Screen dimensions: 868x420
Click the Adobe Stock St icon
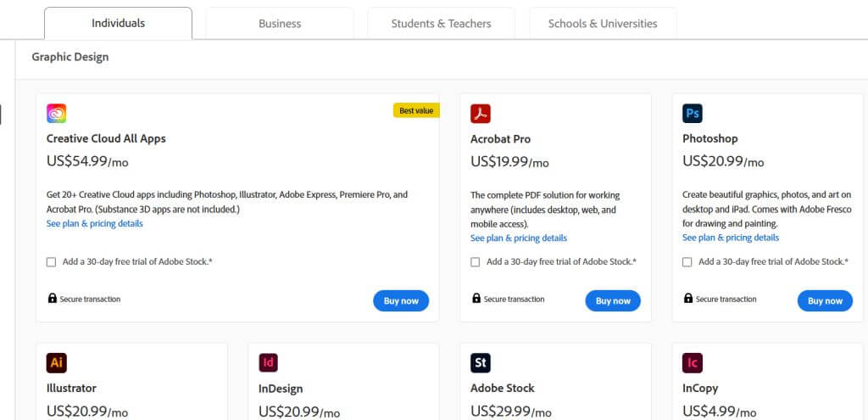(x=481, y=363)
